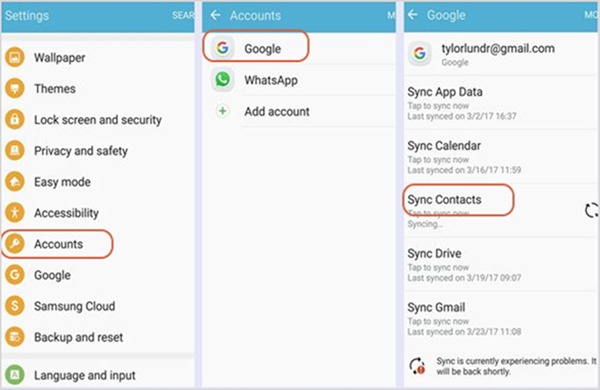Viewport: 600px width, 390px height.
Task: Tap the Wallpaper settings icon
Action: 15,57
